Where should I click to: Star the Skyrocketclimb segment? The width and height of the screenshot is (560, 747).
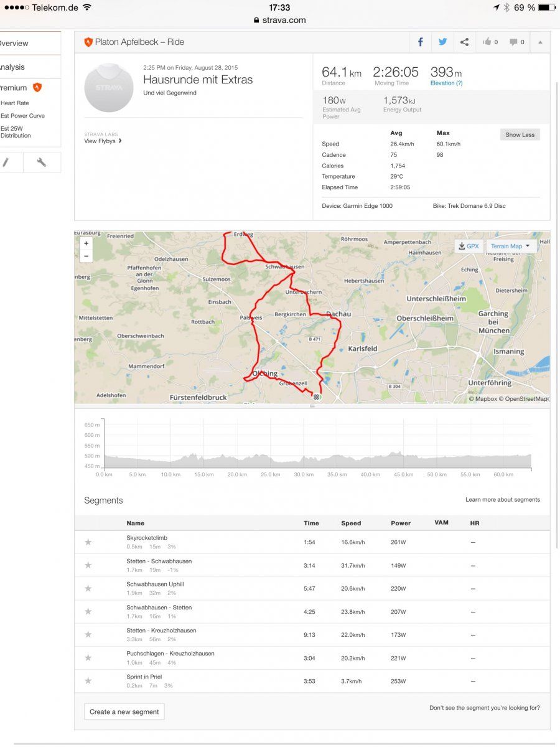pos(88,542)
